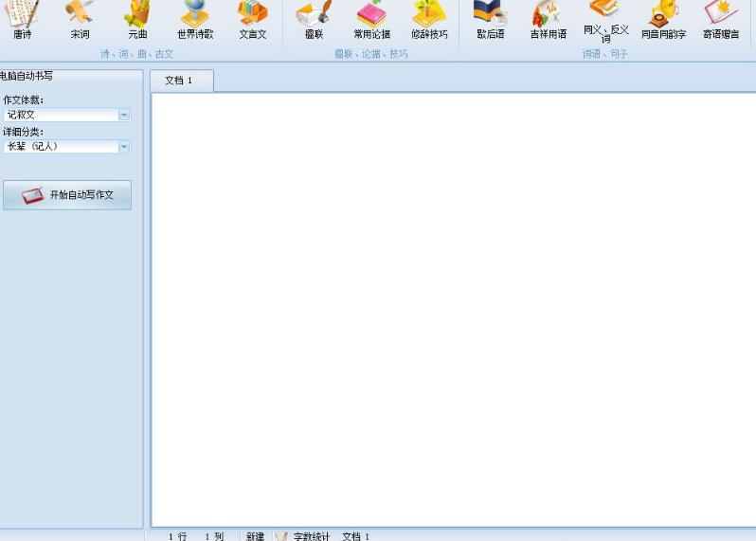This screenshot has width=756, height=541.
Task: Select the 同音同韵字 rhyming characters icon
Action: [663, 19]
